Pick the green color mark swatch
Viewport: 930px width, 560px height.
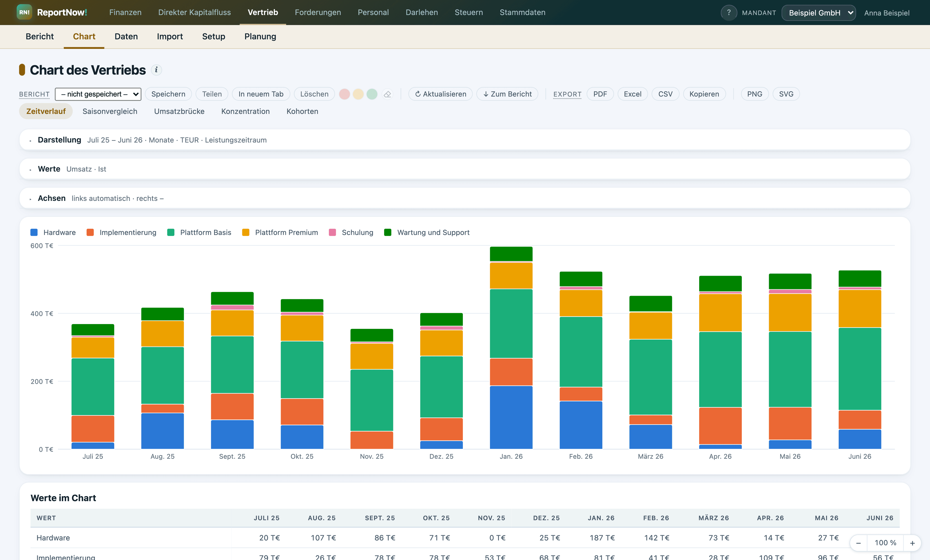tap(372, 94)
